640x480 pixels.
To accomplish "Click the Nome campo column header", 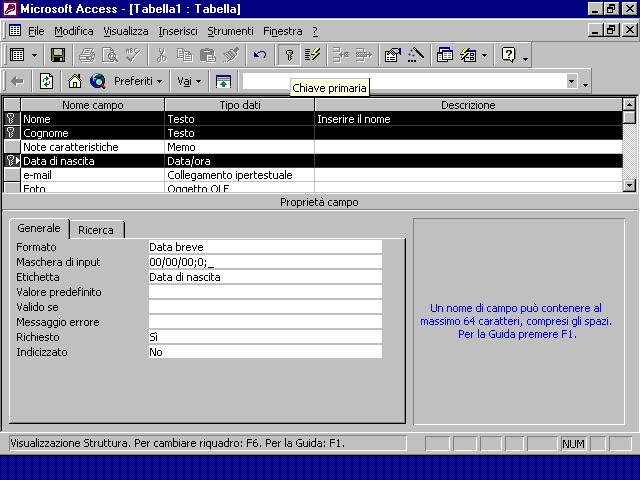I will (x=92, y=105).
